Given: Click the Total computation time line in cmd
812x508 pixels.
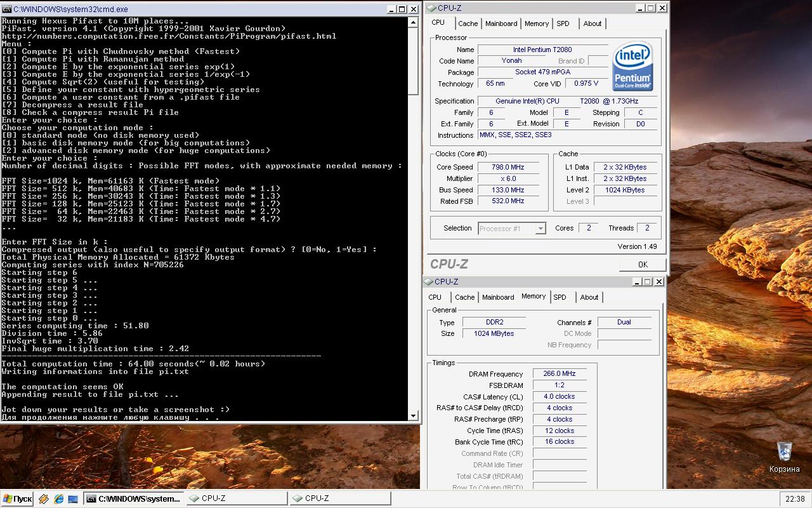Looking at the screenshot, I should (x=133, y=364).
